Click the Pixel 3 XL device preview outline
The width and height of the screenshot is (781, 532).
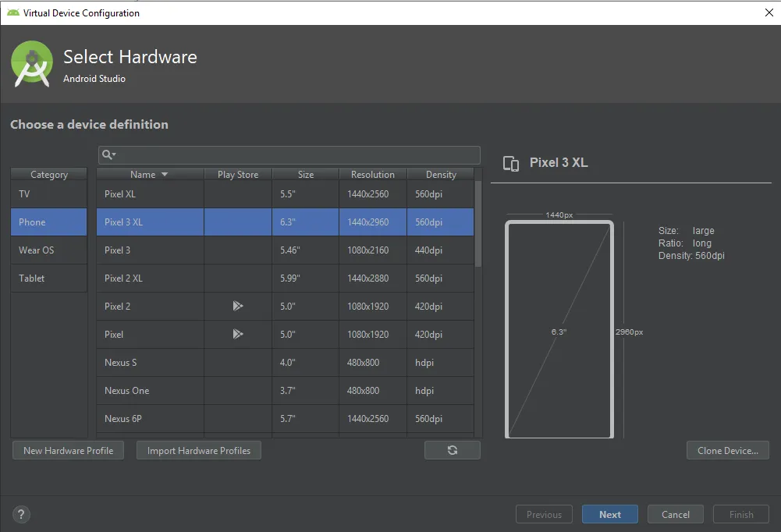click(559, 329)
